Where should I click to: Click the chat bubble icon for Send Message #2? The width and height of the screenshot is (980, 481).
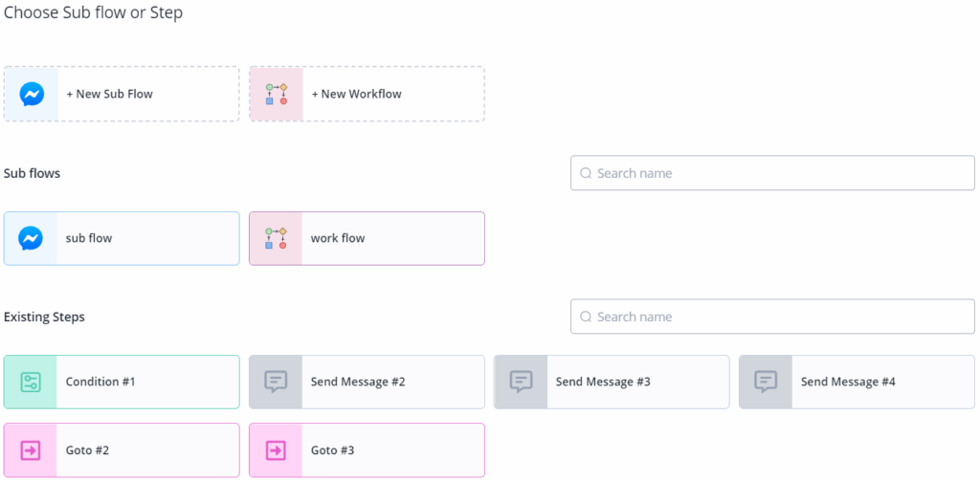point(276,382)
